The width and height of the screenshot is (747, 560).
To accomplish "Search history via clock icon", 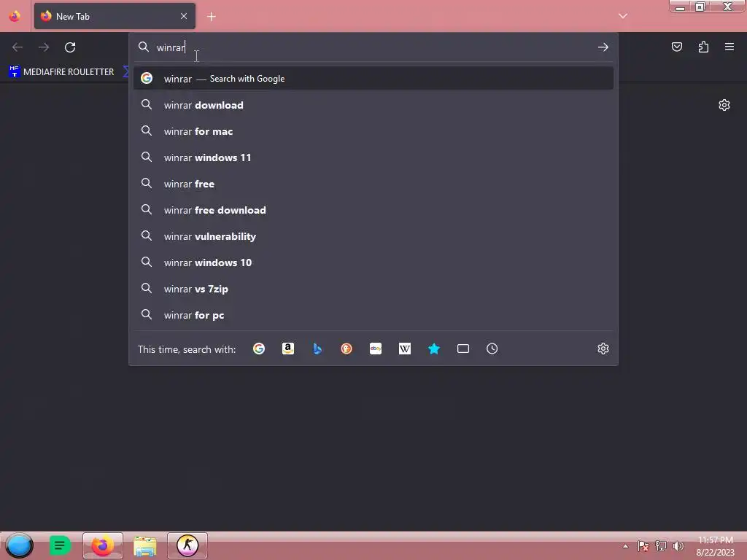I will click(492, 349).
